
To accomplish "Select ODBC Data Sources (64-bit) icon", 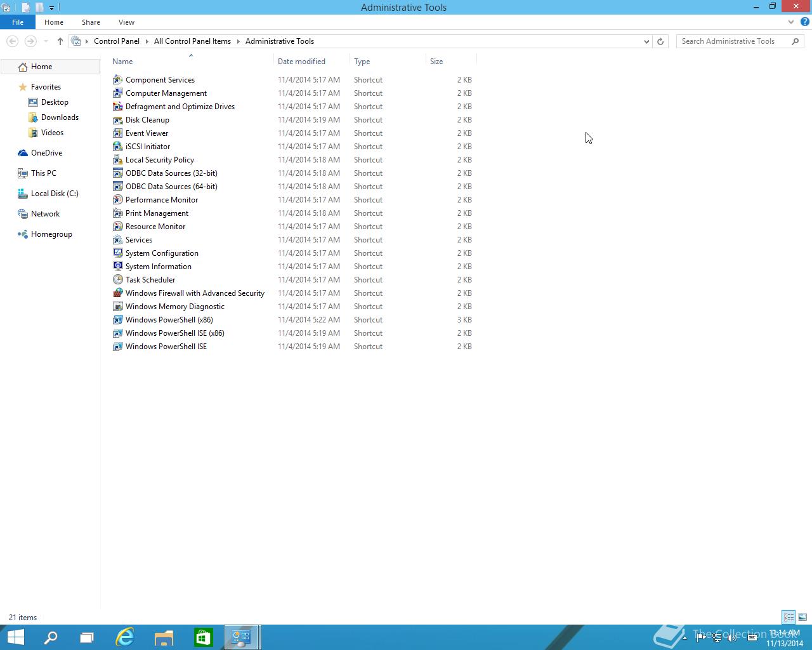I will (117, 187).
